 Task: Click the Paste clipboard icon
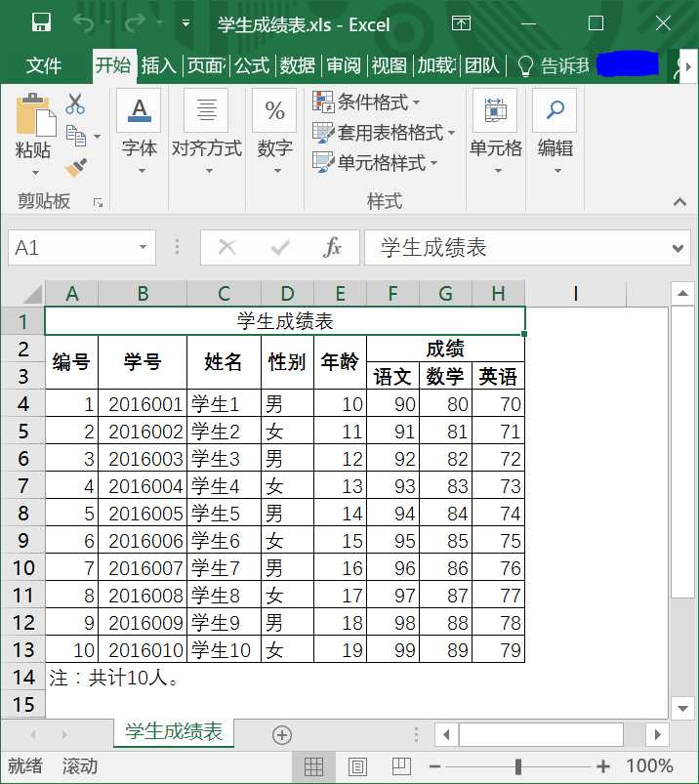pyautogui.click(x=35, y=115)
